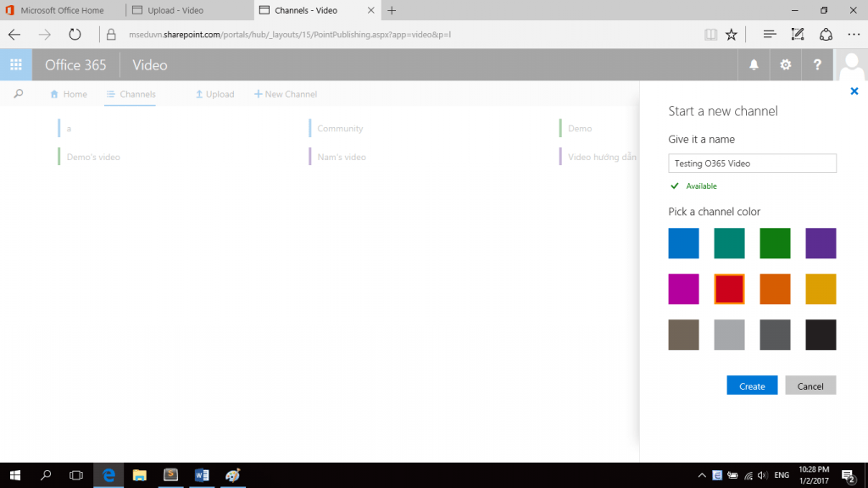The width and height of the screenshot is (868, 488).
Task: Open the browser Hub icon
Action: coord(770,34)
